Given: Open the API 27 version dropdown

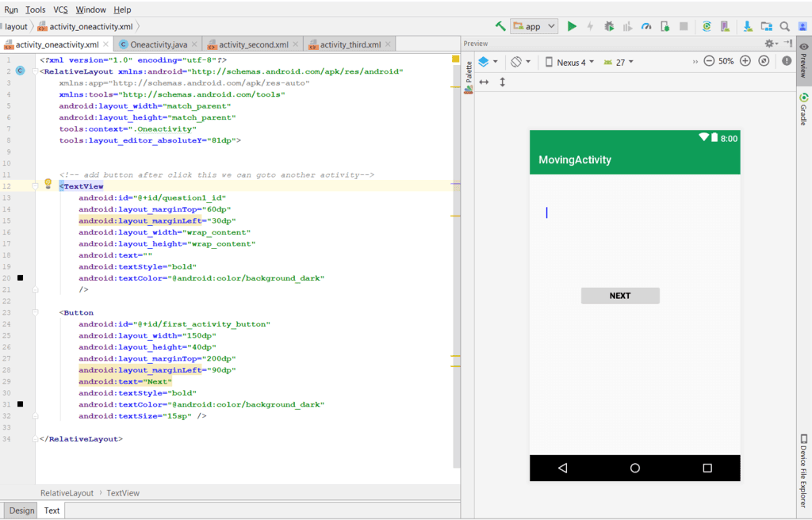Looking at the screenshot, I should click(619, 62).
